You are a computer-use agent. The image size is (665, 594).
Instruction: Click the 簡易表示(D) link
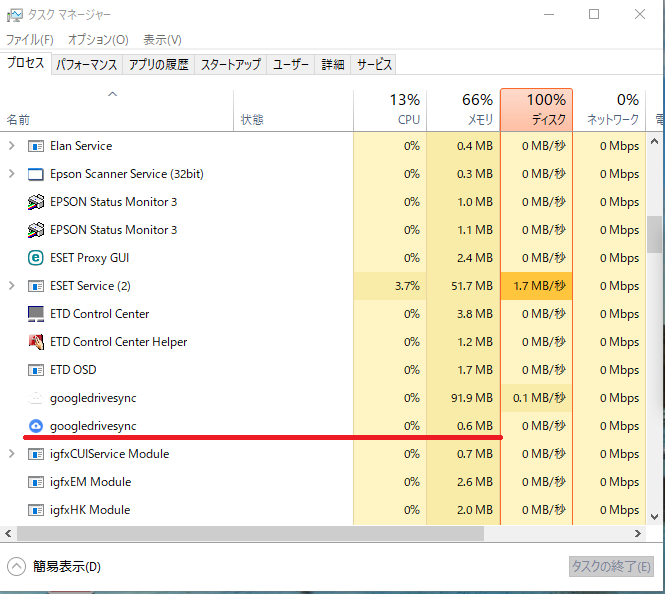tap(67, 566)
